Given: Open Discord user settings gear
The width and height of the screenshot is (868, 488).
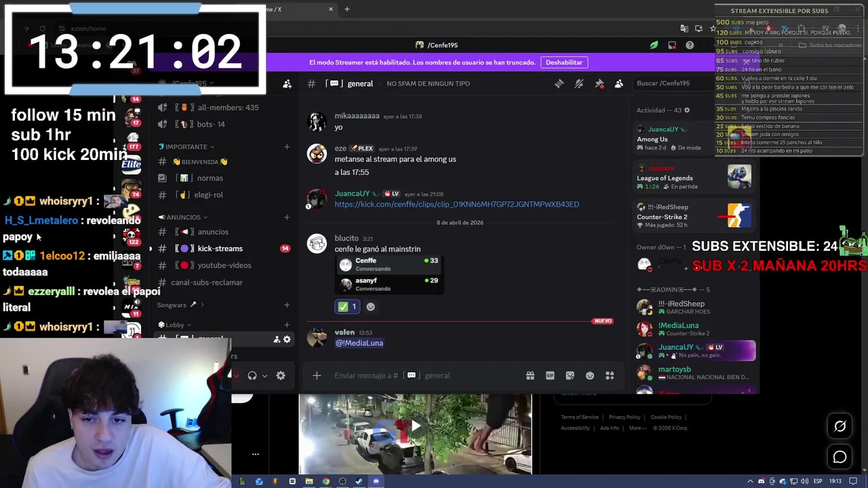Looking at the screenshot, I should click(281, 375).
